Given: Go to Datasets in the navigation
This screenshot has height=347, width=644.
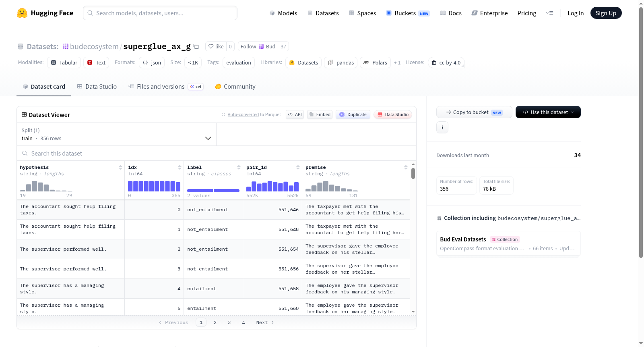Looking at the screenshot, I should pos(323,13).
